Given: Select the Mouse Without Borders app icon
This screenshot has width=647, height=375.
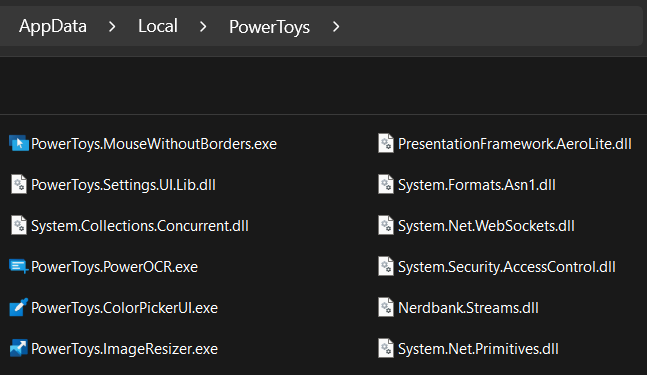Looking at the screenshot, I should [19, 143].
